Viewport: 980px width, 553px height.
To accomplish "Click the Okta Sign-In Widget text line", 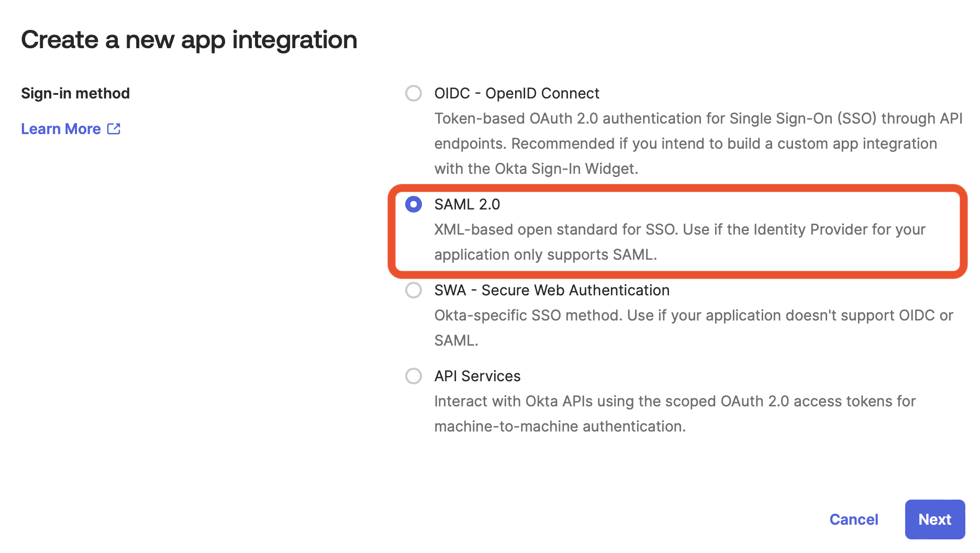I will click(x=536, y=169).
